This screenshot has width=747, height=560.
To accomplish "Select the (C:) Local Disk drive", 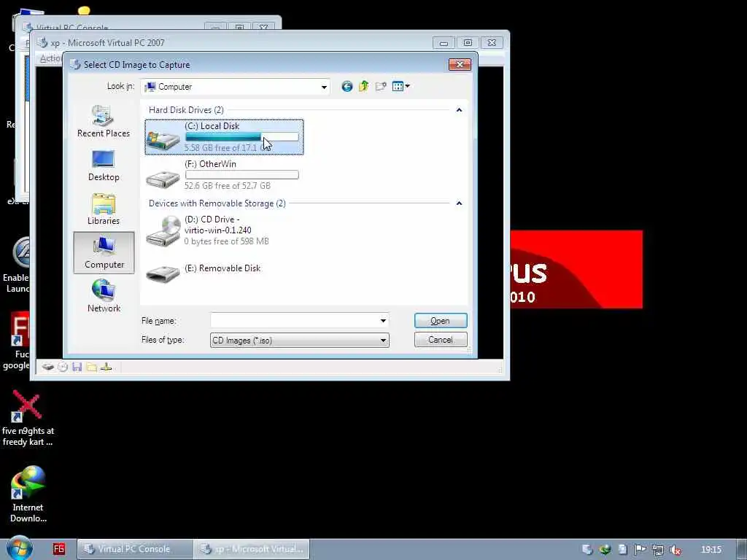I will [224, 137].
